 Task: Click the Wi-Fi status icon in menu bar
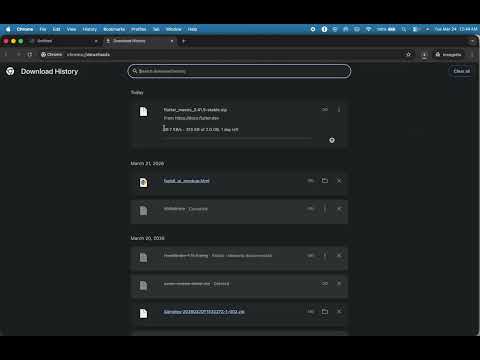(x=368, y=29)
